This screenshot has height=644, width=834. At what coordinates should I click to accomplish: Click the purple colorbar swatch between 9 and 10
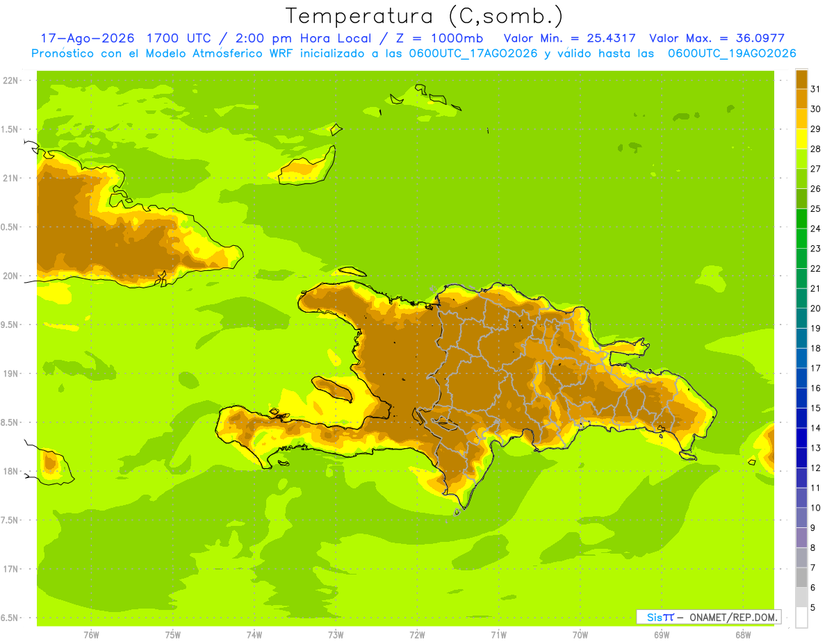(x=801, y=518)
